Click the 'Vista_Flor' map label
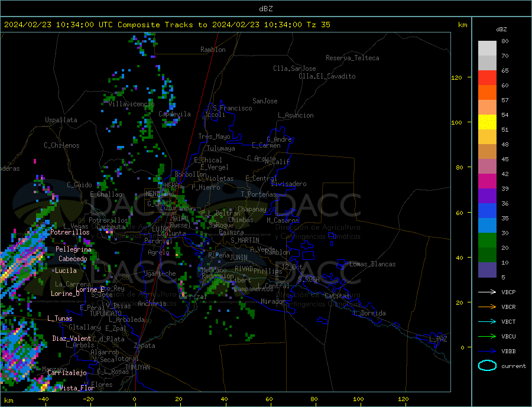The width and height of the screenshot is (532, 407). [x=77, y=388]
